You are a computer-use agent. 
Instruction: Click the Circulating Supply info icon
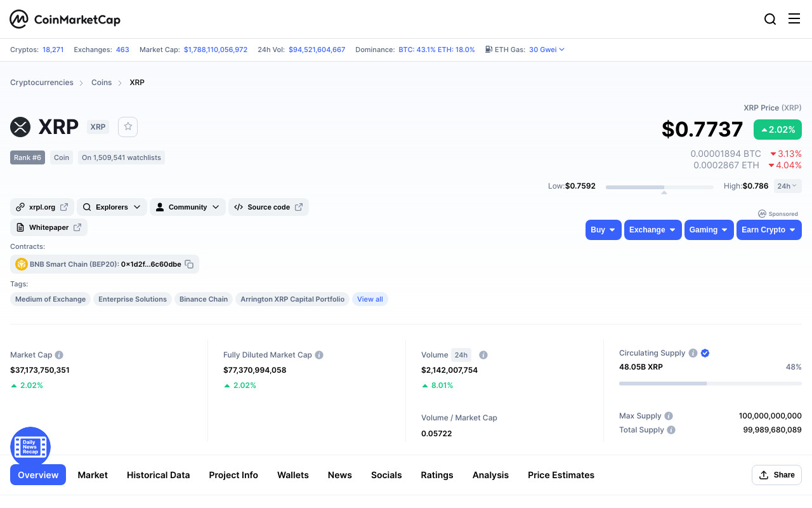pos(693,353)
